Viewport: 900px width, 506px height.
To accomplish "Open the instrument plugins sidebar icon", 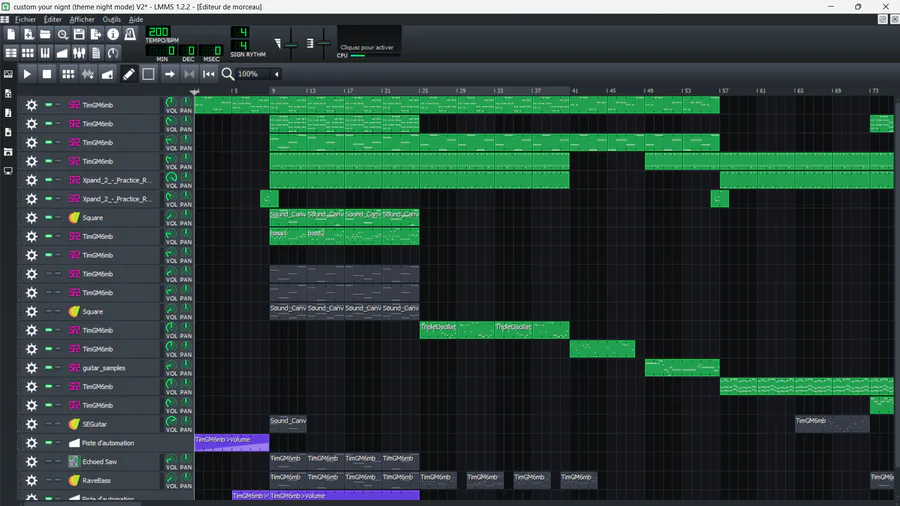I will click(8, 74).
